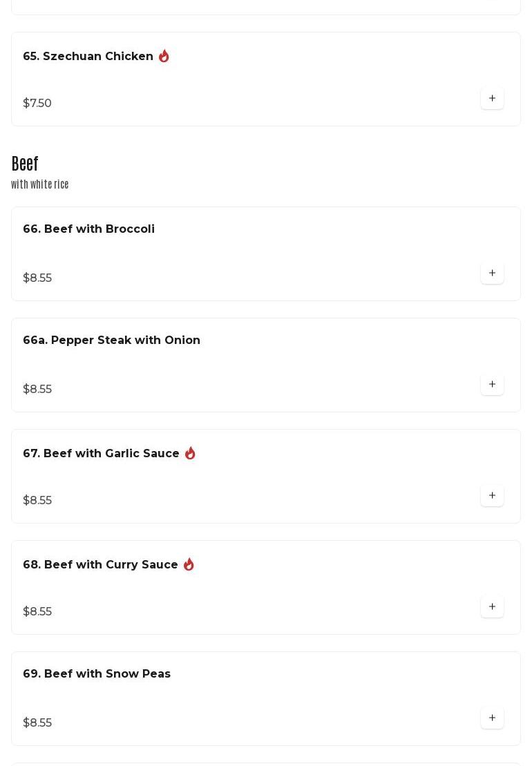Screen dimensions: 532x766
Task: Open 66a. Pepper Steak with Onion title
Action: coord(111,340)
